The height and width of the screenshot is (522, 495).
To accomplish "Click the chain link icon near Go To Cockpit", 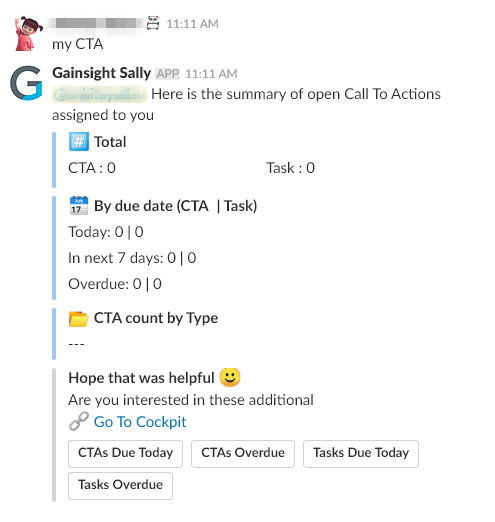I will 79,421.
